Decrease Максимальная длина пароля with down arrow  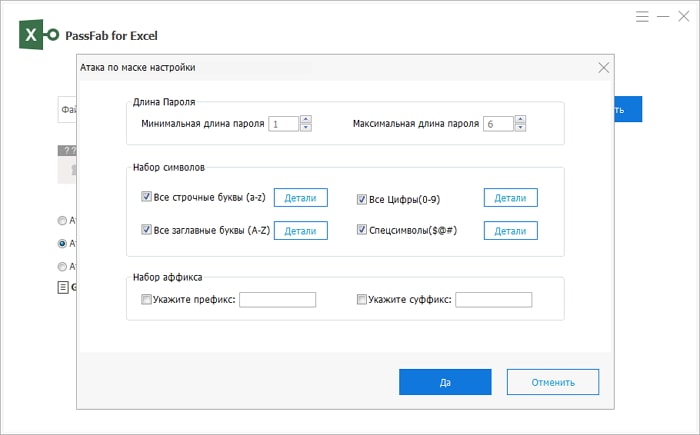tap(520, 127)
